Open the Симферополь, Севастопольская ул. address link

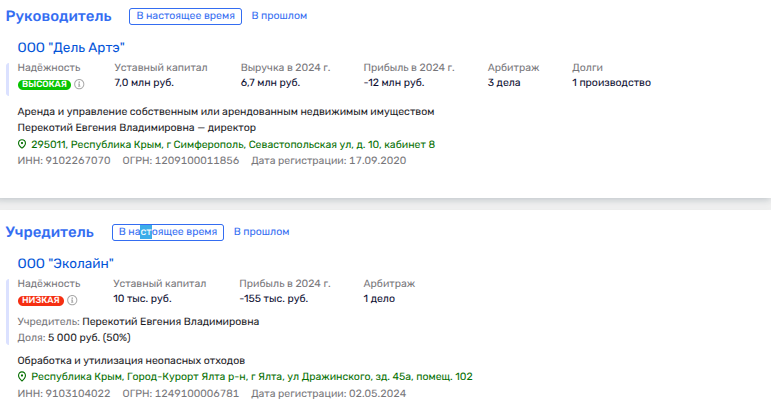point(233,145)
